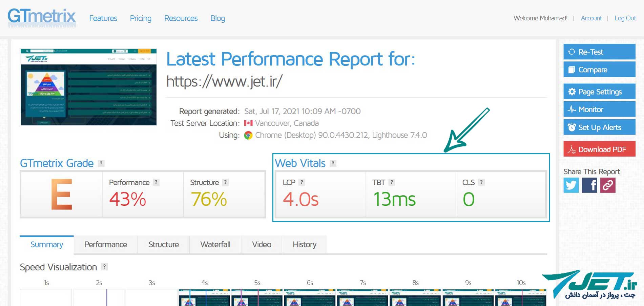This screenshot has width=644, height=306.
Task: Click the 13ms TBT value
Action: click(394, 199)
